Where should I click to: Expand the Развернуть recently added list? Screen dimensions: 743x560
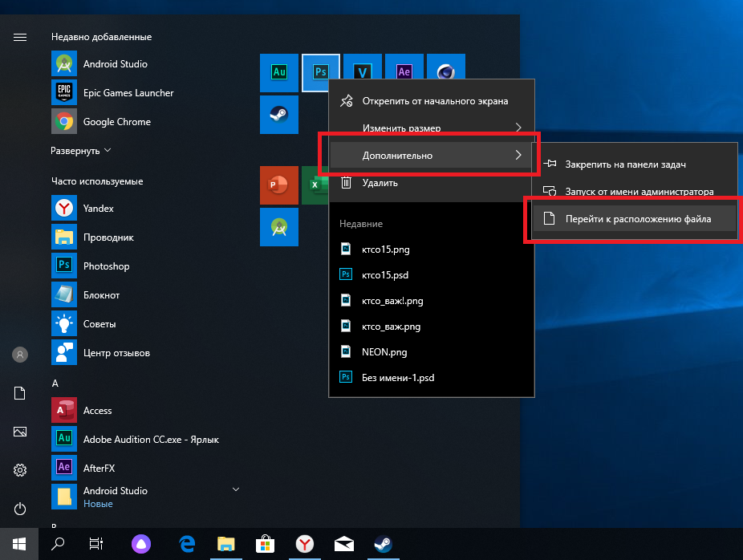click(x=80, y=151)
